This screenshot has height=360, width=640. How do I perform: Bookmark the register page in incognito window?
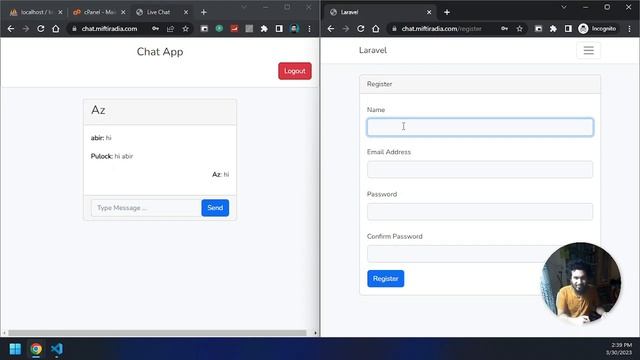[x=520, y=29]
